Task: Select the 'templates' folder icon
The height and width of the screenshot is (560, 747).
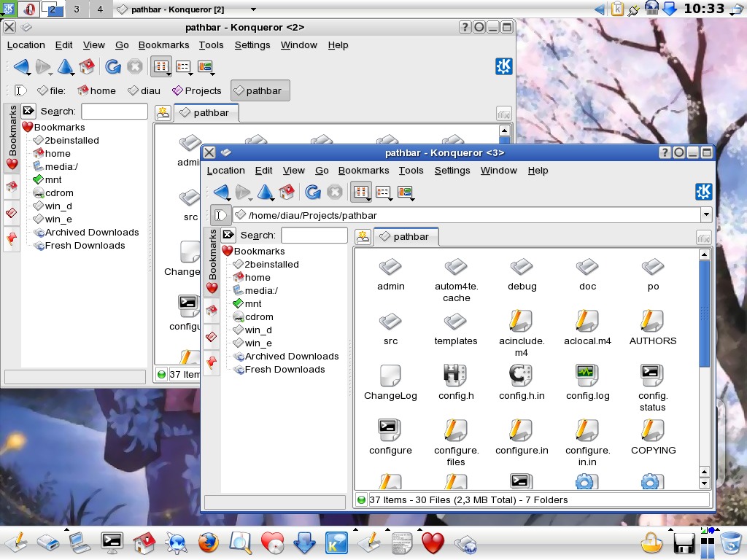Action: click(x=455, y=322)
